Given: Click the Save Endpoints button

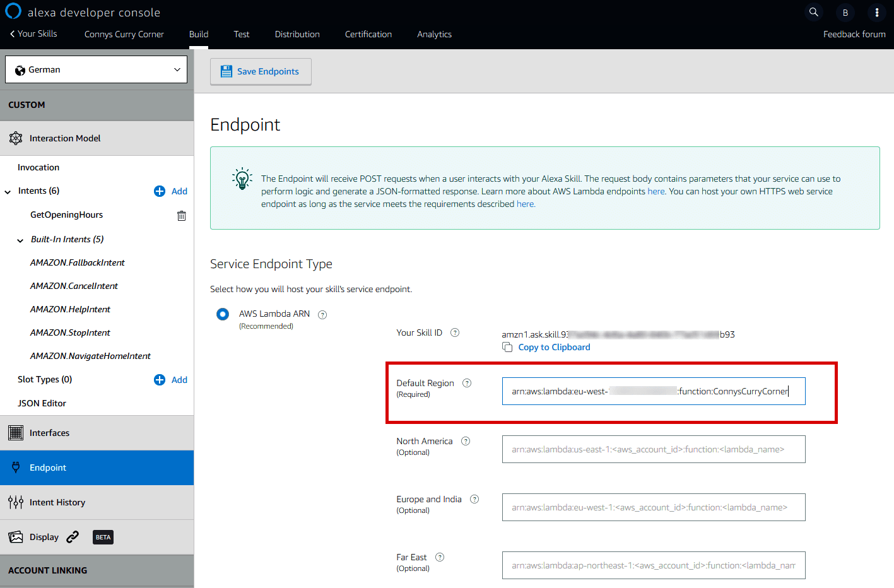Looking at the screenshot, I should 261,71.
